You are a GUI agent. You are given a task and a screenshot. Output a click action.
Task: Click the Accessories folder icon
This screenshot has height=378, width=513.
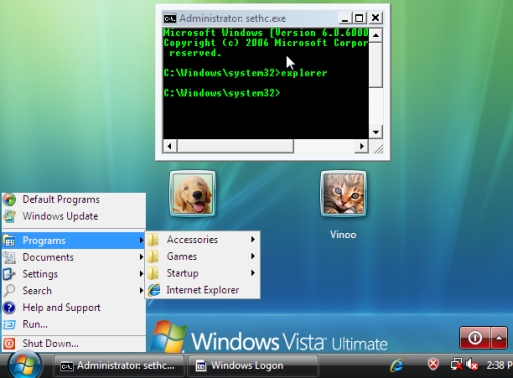153,239
